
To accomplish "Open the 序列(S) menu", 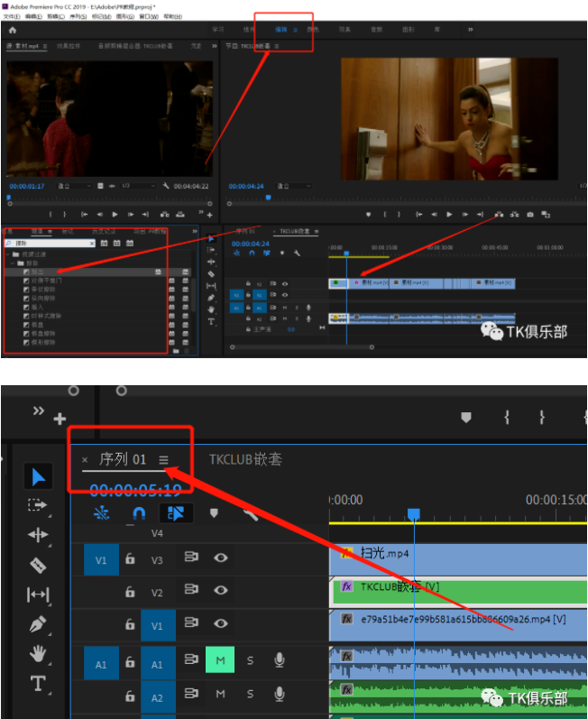I will click(78, 16).
